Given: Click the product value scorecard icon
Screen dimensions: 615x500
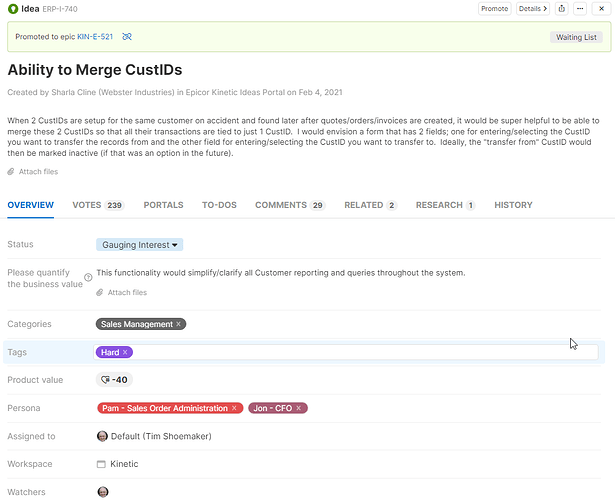Looking at the screenshot, I should coord(105,380).
